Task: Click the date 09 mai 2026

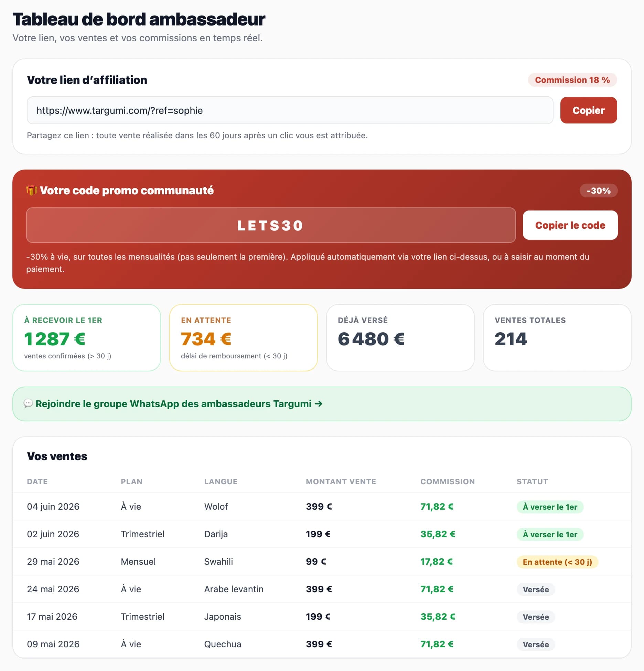Action: click(53, 644)
